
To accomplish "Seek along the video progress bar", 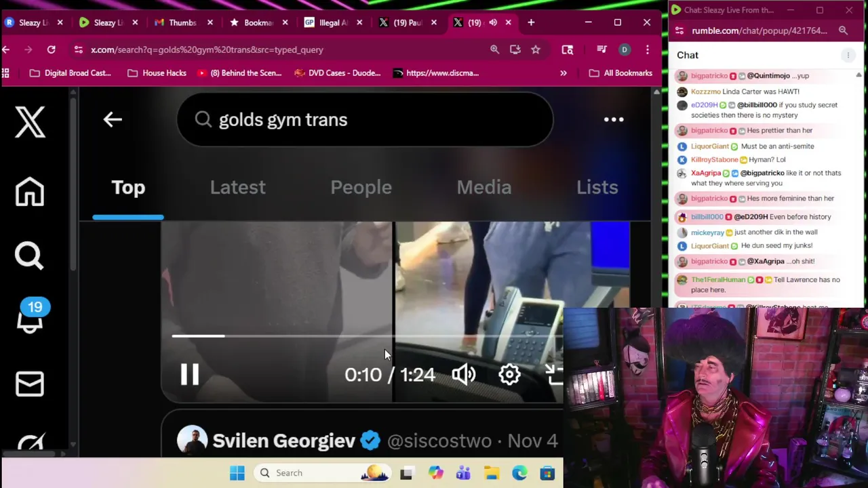I will tap(366, 335).
